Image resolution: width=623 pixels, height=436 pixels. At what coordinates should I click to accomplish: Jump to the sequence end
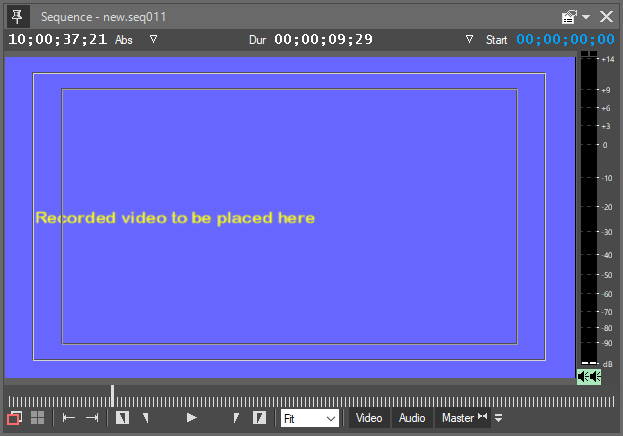click(92, 418)
